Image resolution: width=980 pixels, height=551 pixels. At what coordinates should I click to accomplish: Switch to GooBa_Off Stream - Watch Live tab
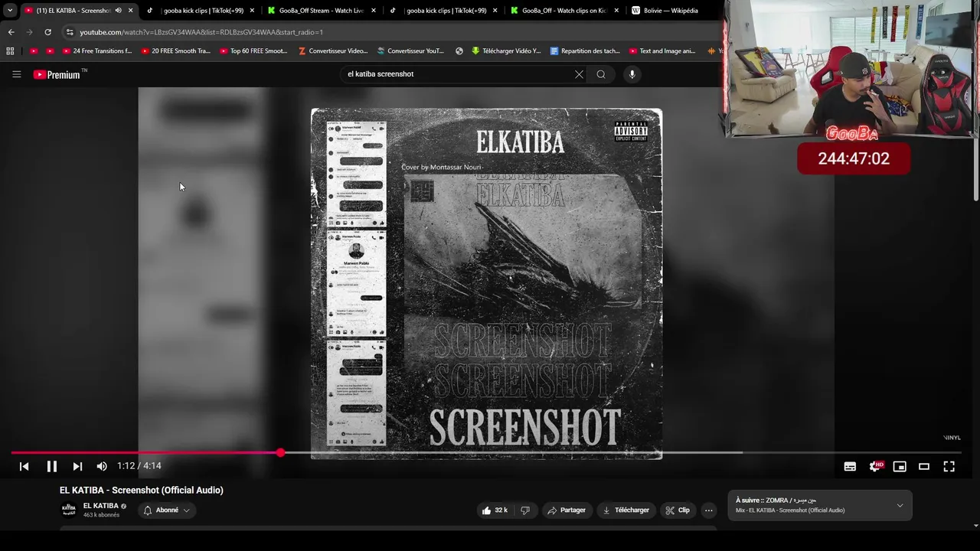pyautogui.click(x=322, y=11)
